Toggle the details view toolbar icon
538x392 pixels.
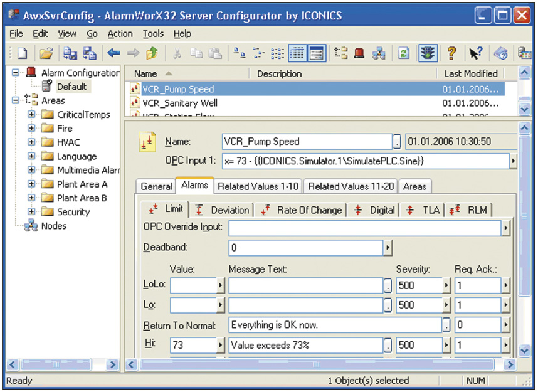[x=297, y=53]
